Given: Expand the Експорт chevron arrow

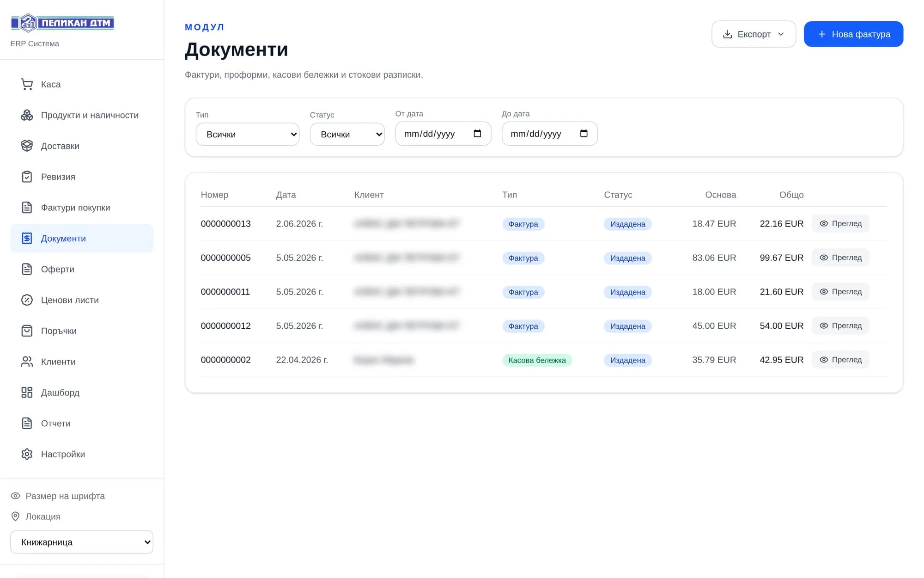Looking at the screenshot, I should pos(781,34).
